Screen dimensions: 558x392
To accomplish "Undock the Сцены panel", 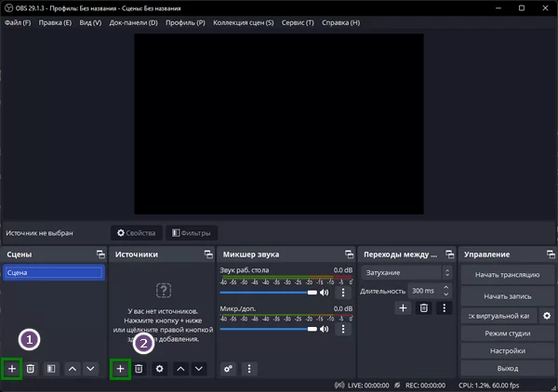I will click(100, 254).
